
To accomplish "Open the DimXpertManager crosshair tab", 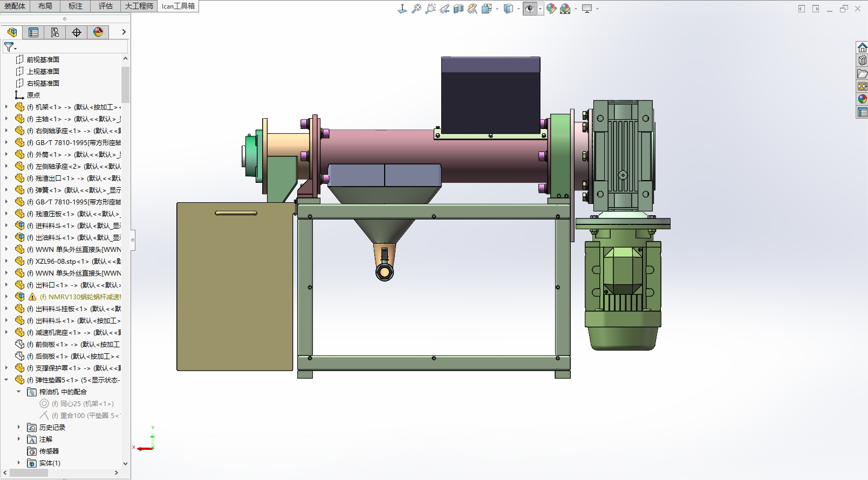I will click(77, 32).
